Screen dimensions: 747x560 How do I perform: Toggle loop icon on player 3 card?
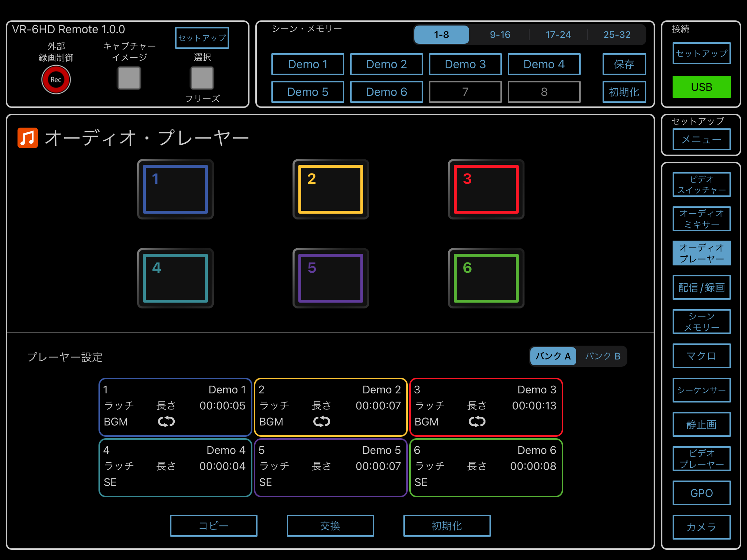coord(477,421)
